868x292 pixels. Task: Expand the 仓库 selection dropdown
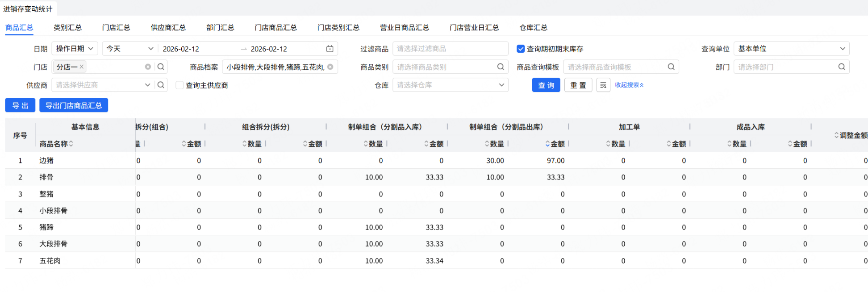[450, 85]
